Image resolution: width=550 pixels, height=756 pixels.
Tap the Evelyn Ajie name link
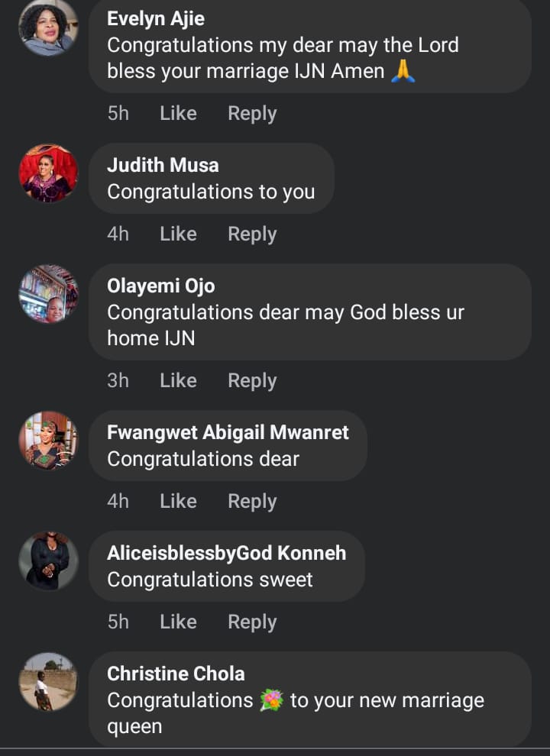pyautogui.click(x=156, y=18)
